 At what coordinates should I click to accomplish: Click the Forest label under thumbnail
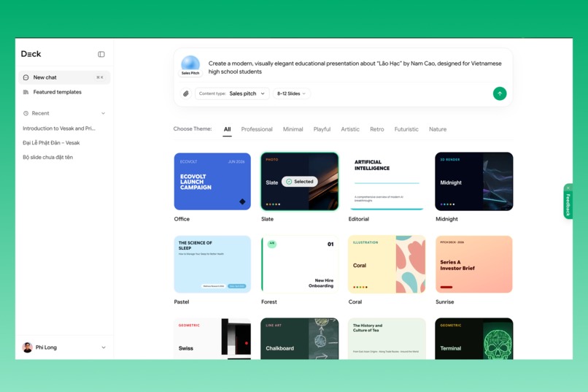point(269,302)
